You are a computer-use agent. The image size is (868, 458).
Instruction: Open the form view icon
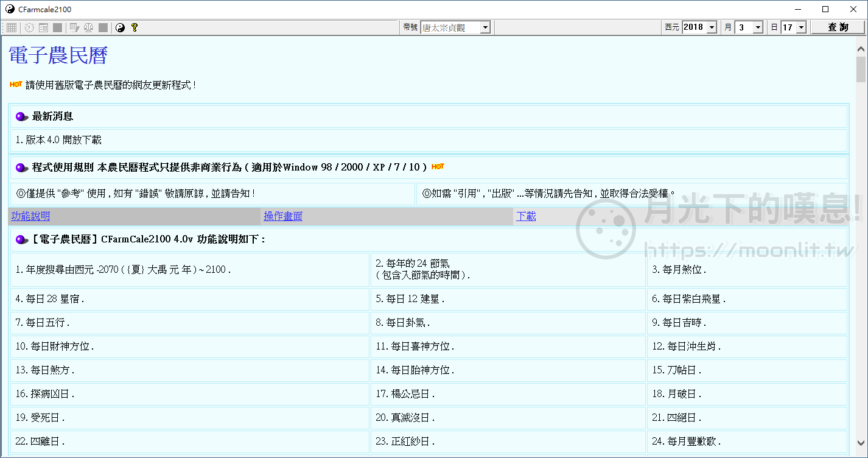point(43,27)
